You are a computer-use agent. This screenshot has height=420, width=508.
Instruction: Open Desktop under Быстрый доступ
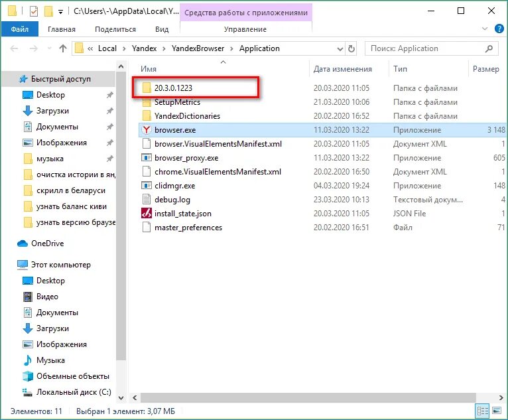(50, 95)
